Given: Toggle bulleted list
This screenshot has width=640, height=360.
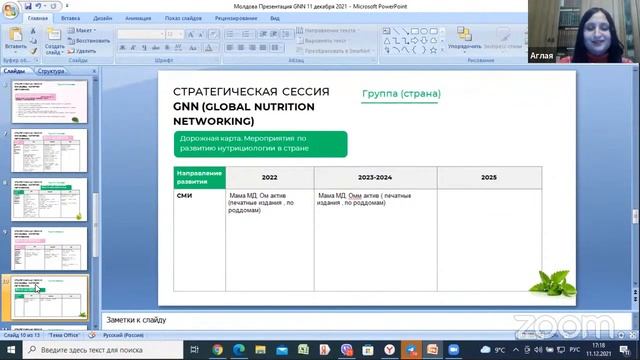Looking at the screenshot, I should 231,34.
